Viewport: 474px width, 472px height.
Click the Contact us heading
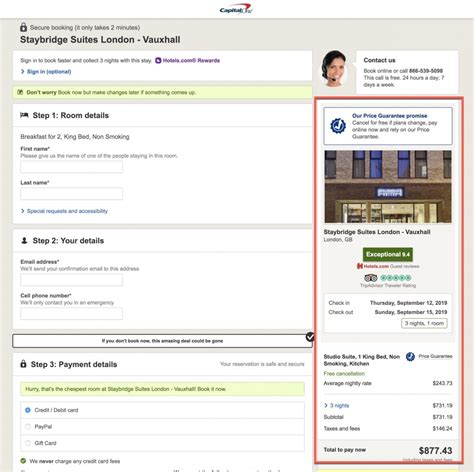[379, 60]
